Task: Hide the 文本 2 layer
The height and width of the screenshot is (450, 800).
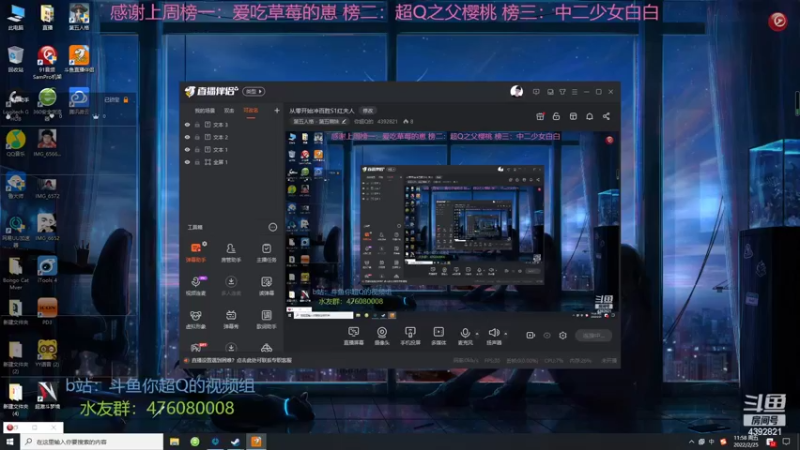Action: 187,137
